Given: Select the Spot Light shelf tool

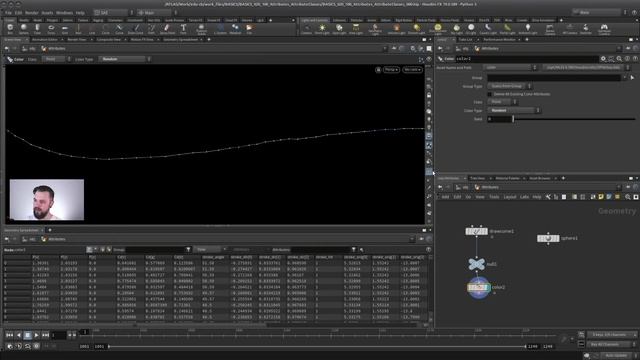Looking at the screenshot, I should click(x=339, y=29).
